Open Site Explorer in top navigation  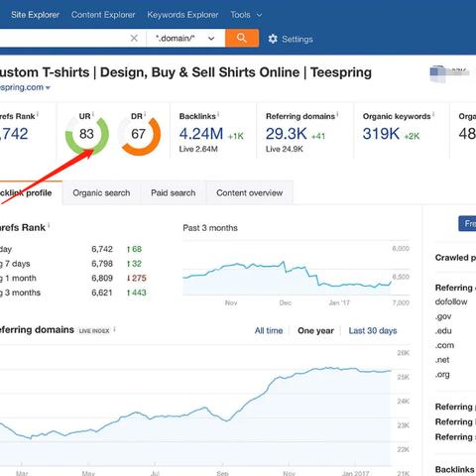pos(35,15)
